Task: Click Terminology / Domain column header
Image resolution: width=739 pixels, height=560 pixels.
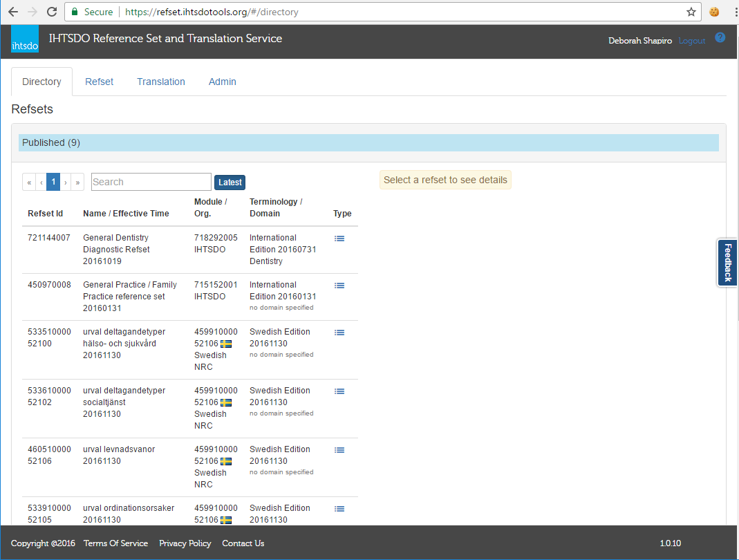Action: [277, 207]
